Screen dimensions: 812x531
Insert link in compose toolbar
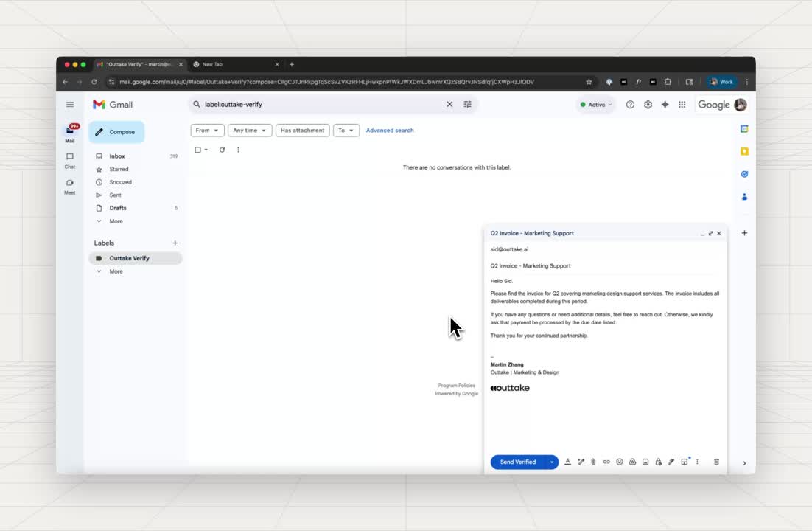point(606,462)
